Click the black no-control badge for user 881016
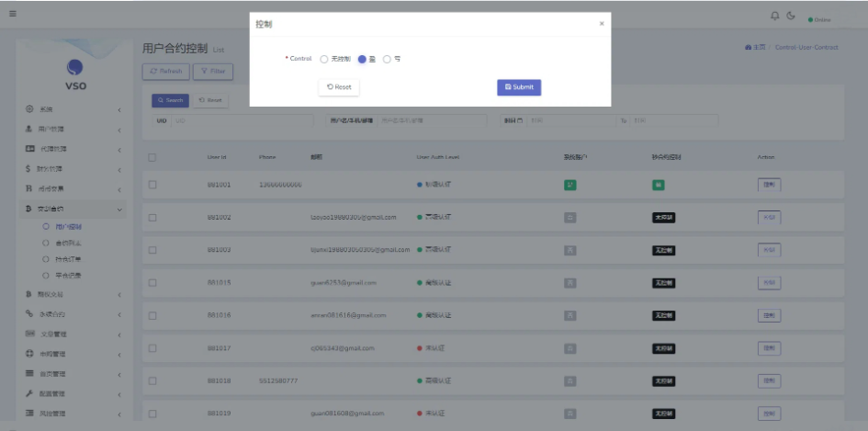 664,316
